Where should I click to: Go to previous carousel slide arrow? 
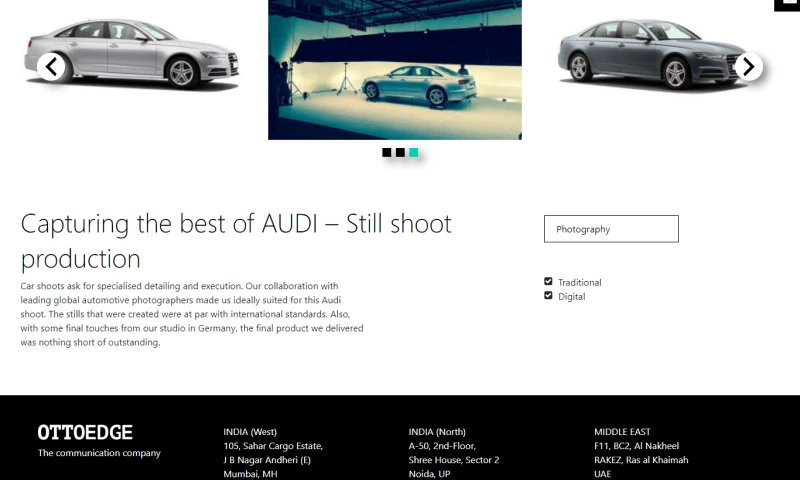tap(51, 67)
